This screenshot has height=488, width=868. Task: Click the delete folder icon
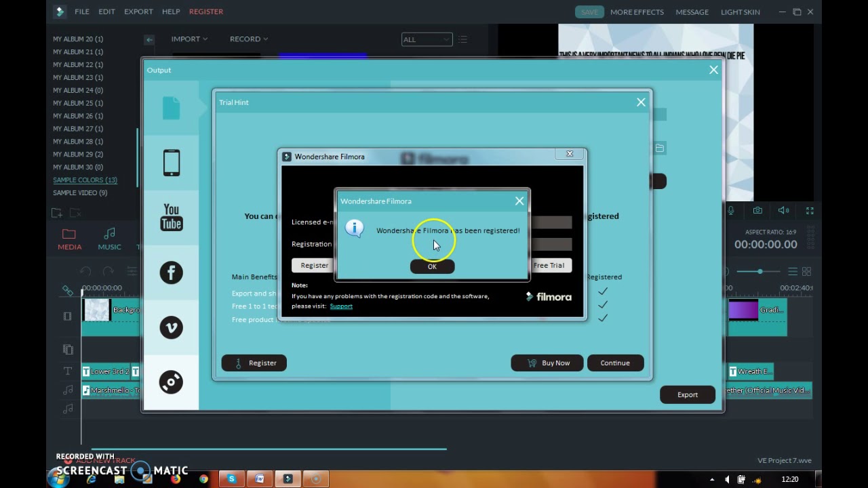(75, 213)
